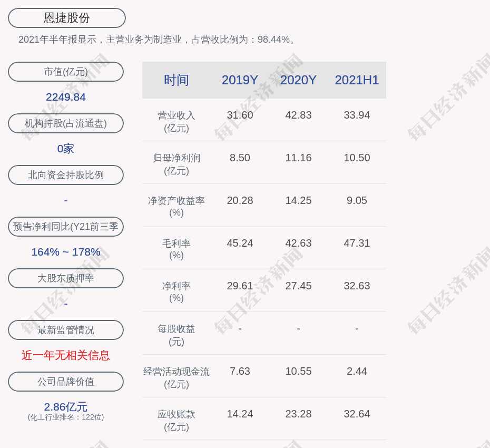The width and height of the screenshot is (490, 448).
Task: Click the 预告净利同比 label pill
Action: 66,226
